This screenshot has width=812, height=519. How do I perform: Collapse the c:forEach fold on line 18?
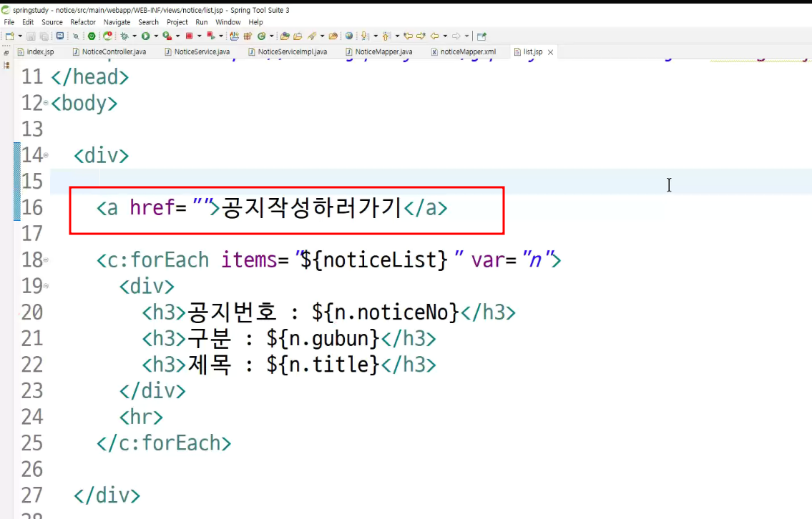pos(46,259)
